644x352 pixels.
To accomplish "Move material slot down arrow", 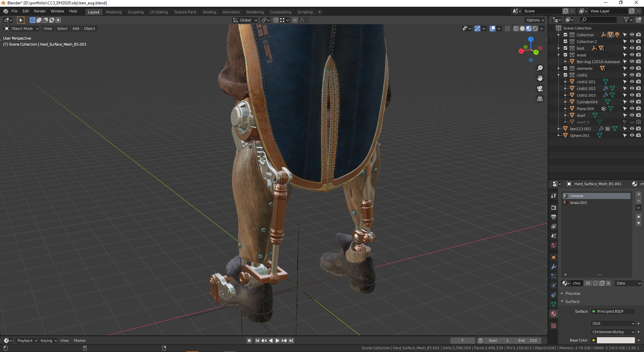I will 639,223.
